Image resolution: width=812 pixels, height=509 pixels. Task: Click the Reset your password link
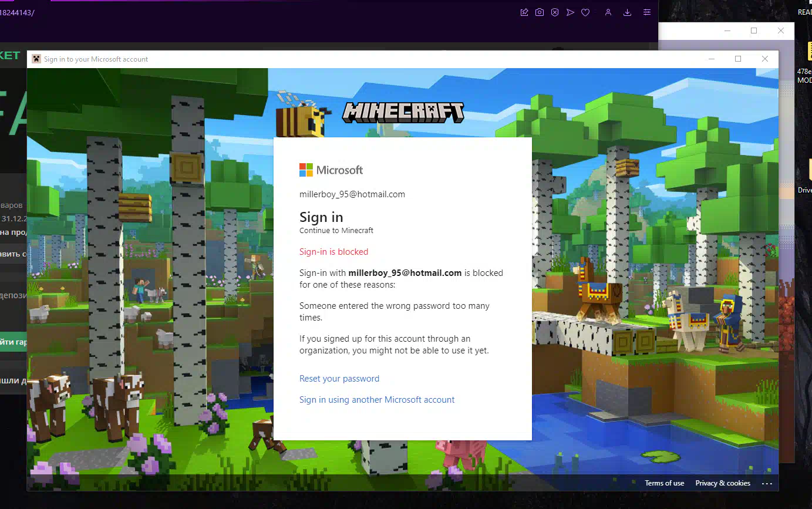coord(339,379)
